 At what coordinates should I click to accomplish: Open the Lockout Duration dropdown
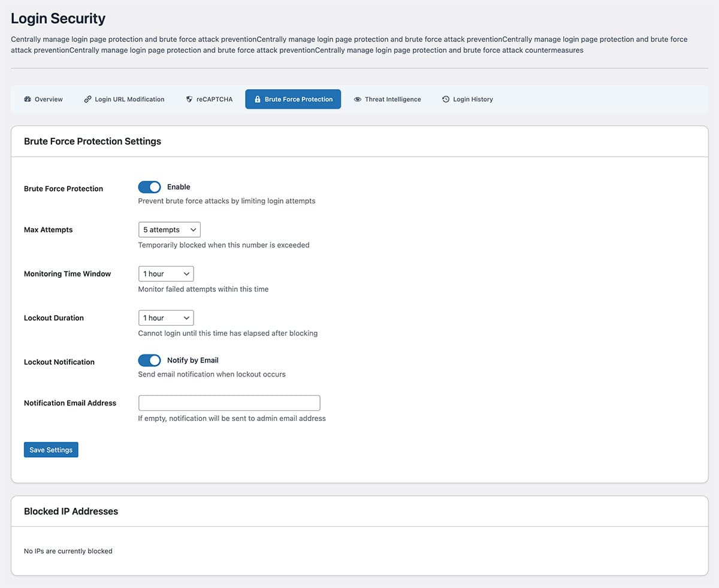tap(166, 318)
